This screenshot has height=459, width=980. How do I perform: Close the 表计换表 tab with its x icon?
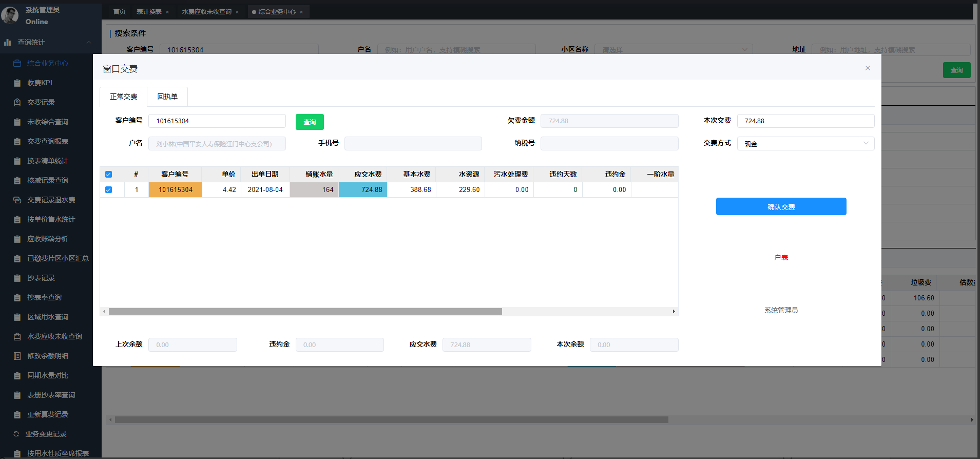pos(167,12)
